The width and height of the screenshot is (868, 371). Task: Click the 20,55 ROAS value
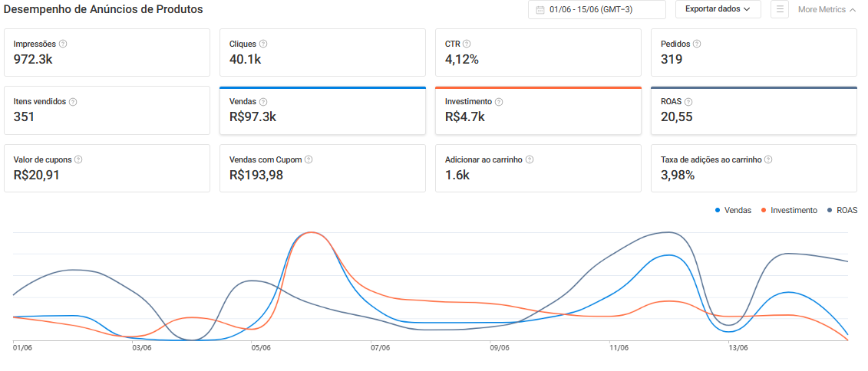[x=676, y=117]
